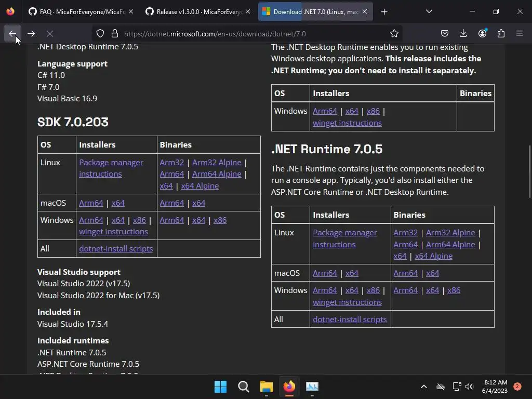Open the monitor graph app in taskbar
The width and height of the screenshot is (532, 399).
tap(312, 387)
